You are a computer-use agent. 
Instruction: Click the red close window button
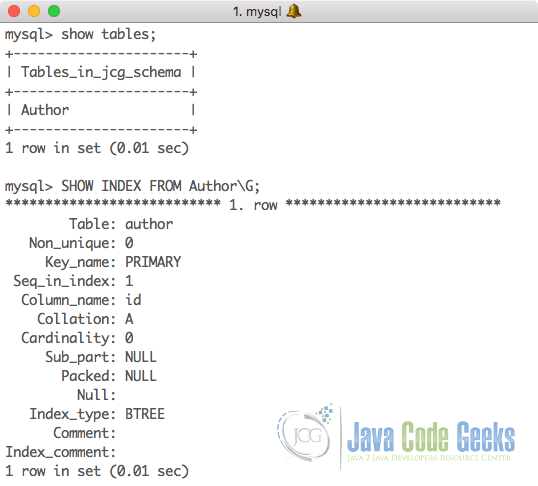pos(14,11)
